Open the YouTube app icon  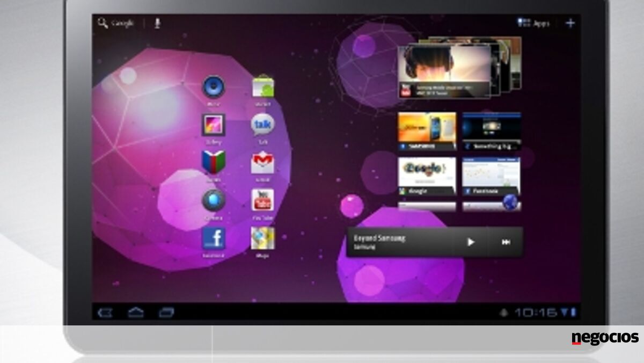click(263, 200)
